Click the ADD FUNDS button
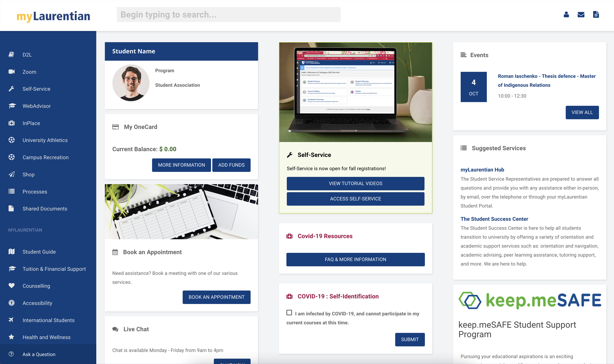 coord(231,165)
